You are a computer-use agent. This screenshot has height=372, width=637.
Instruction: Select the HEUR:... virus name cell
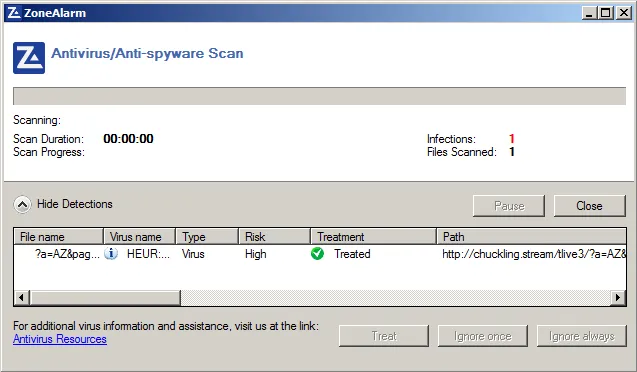[148, 254]
